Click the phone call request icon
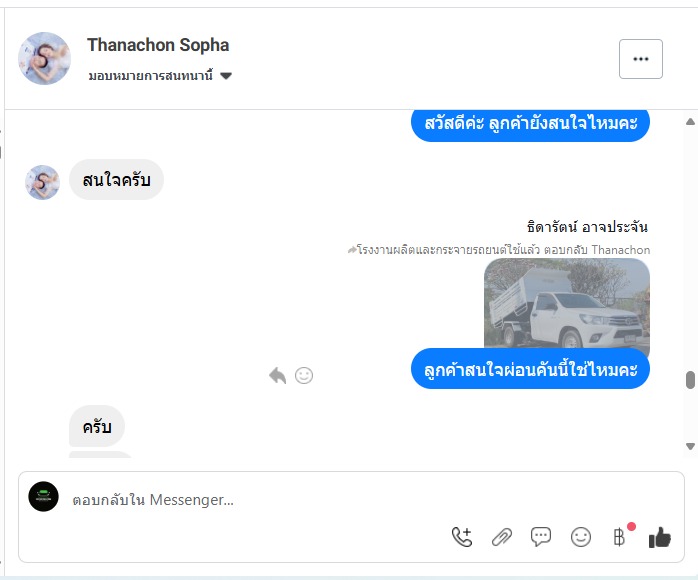This screenshot has width=698, height=580. (461, 537)
